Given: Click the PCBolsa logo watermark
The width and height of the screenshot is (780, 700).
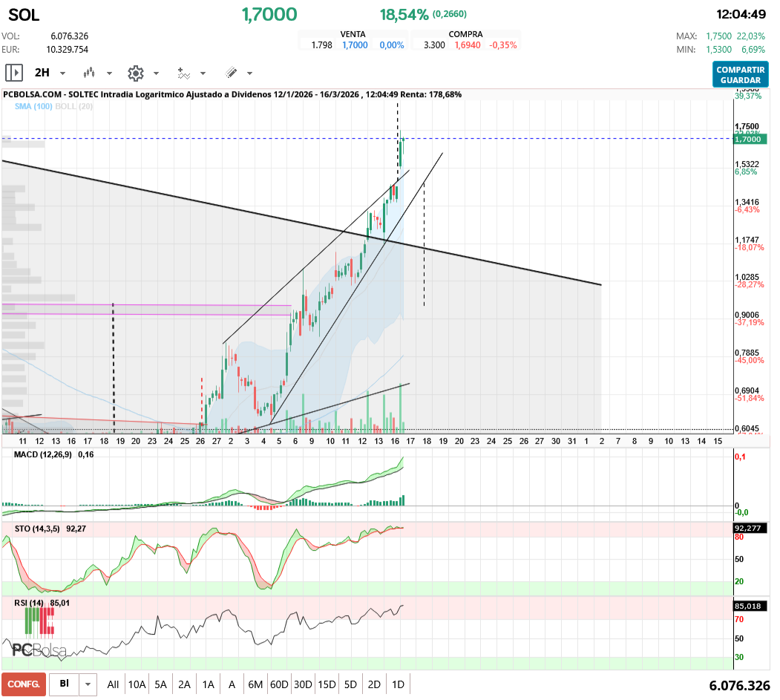Looking at the screenshot, I should [39, 649].
